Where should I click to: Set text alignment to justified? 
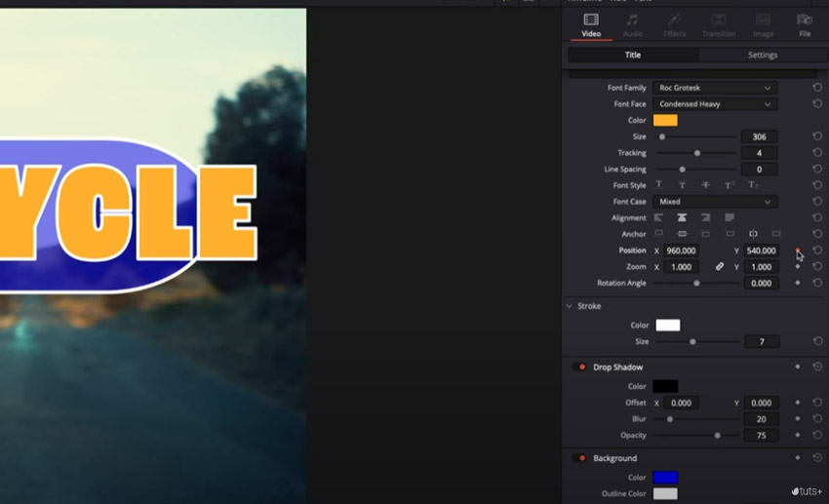pyautogui.click(x=730, y=217)
